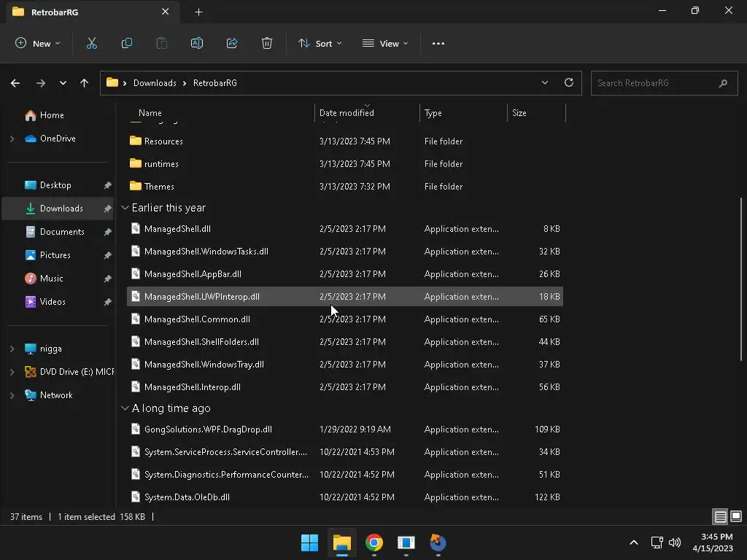Select GongSolutions.WPF.DragDrop.dll file
The image size is (747, 560).
[345, 429]
